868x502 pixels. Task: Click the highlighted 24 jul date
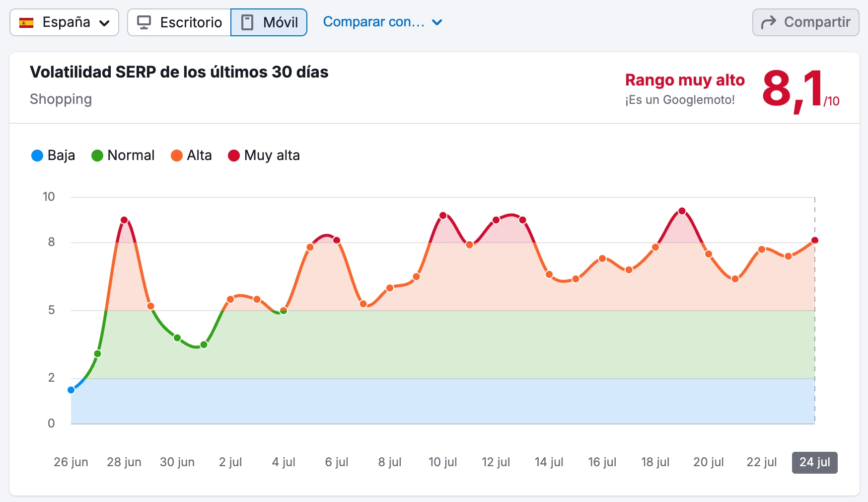tap(814, 462)
